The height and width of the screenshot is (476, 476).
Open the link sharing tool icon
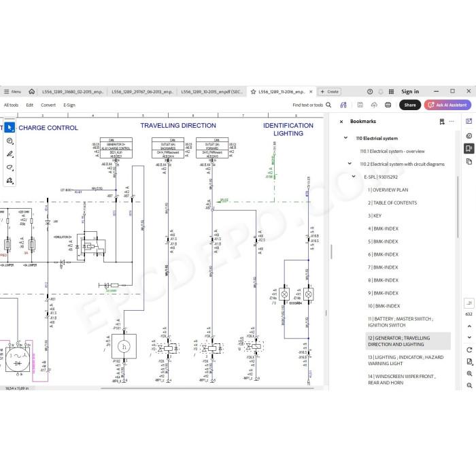343,105
